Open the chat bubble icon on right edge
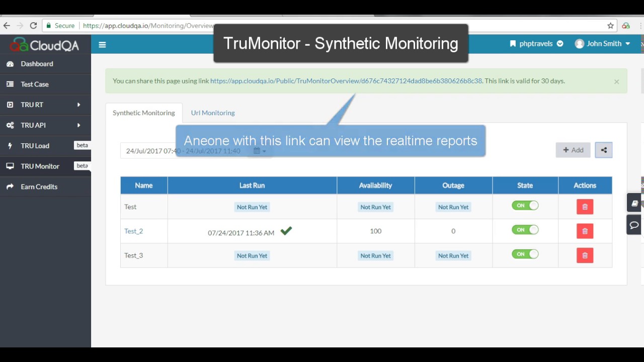The image size is (644, 362). [634, 225]
